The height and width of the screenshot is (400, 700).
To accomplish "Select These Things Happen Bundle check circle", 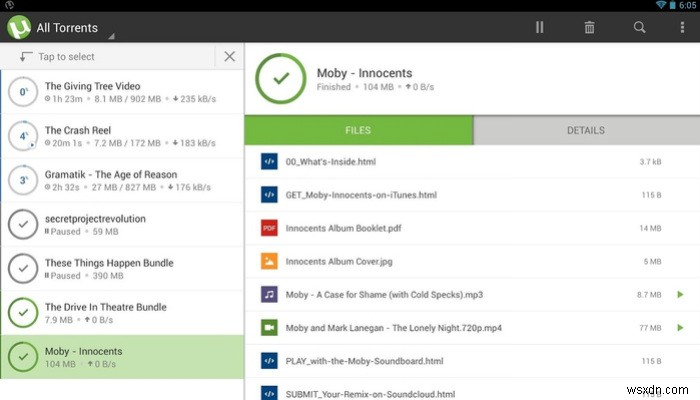I will (23, 268).
